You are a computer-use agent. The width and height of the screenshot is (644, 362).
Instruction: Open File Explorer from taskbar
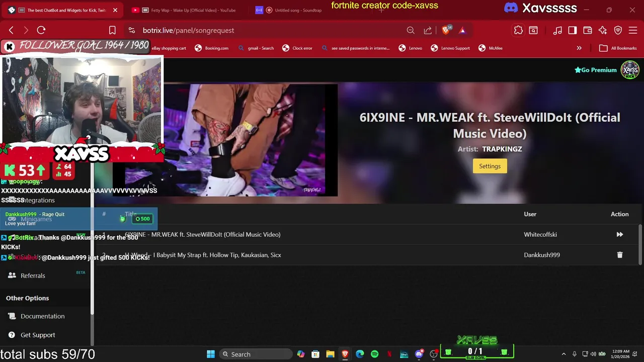[330, 354]
